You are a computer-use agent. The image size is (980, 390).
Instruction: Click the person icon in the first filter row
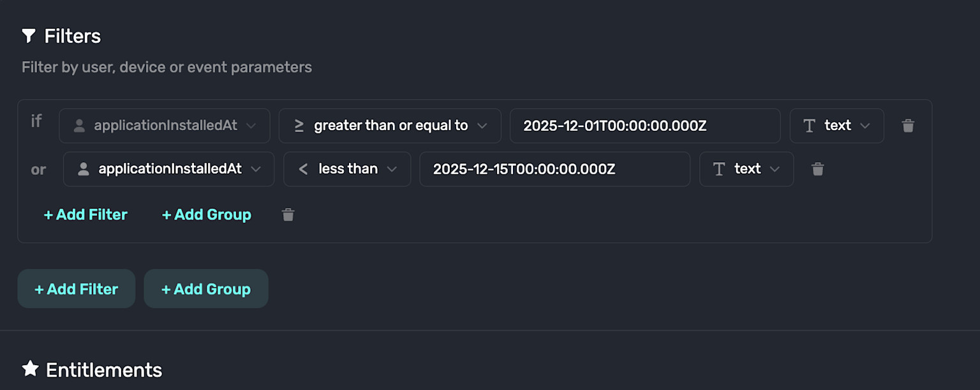pyautogui.click(x=78, y=126)
